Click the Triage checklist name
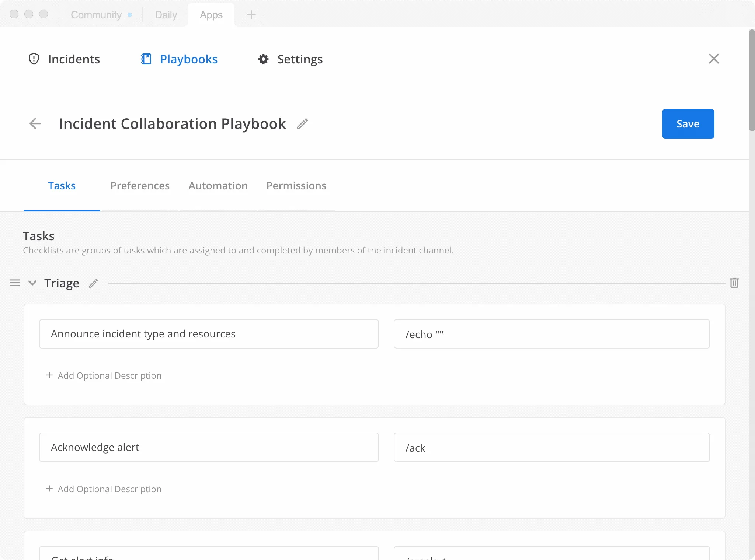 tap(62, 283)
